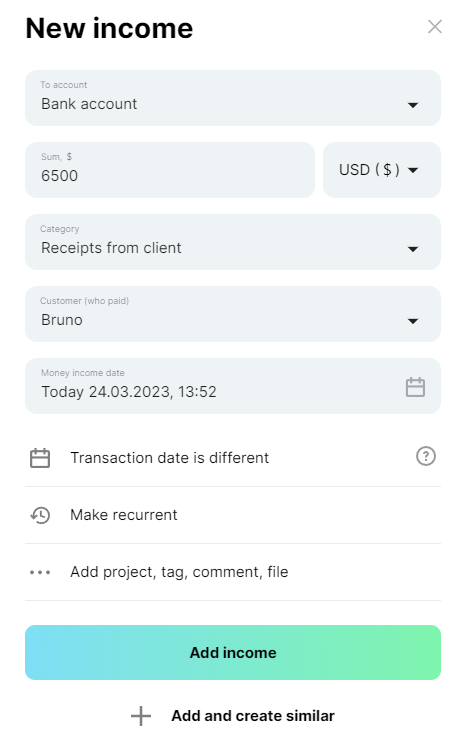Click the Add income button
Viewport: 469px width, 741px height.
pos(233,653)
